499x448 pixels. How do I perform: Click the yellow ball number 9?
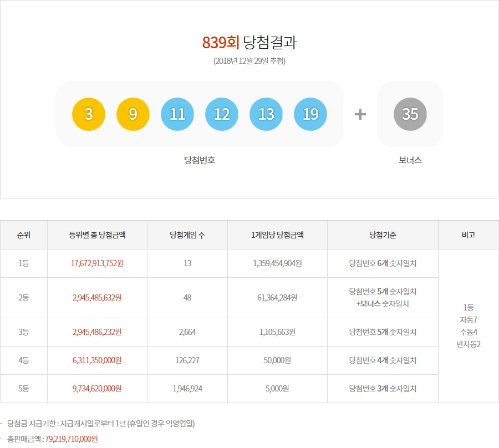click(133, 114)
